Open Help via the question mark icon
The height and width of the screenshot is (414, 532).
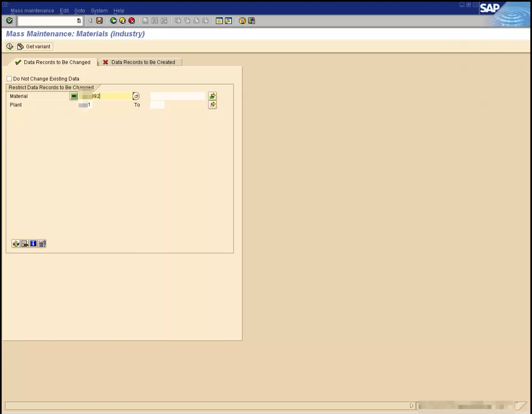(x=242, y=21)
